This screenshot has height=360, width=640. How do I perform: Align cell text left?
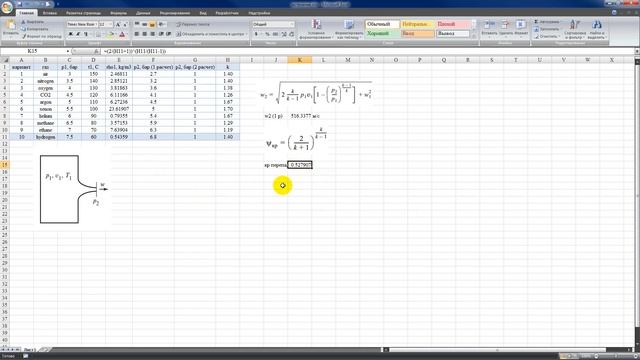(137, 34)
